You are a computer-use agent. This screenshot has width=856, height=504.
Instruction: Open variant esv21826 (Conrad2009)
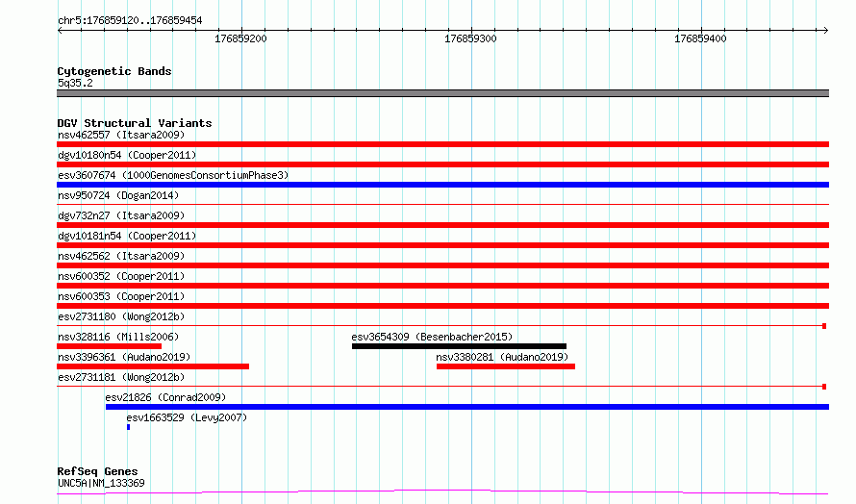(x=165, y=397)
